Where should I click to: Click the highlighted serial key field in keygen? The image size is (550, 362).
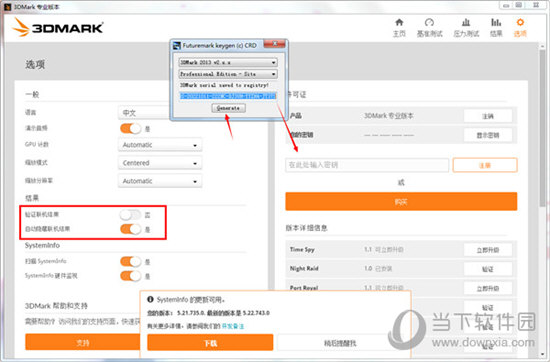[228, 96]
